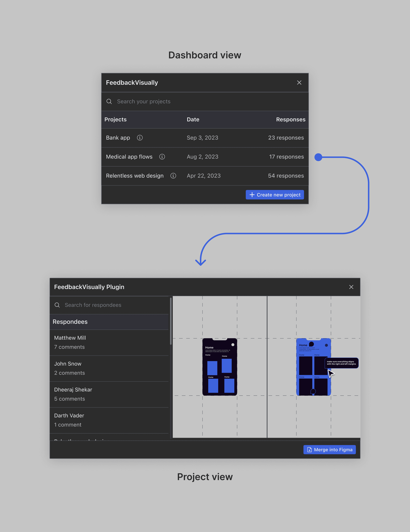Click the 7 comments label
Viewport: 410px width, 532px height.
click(69, 347)
